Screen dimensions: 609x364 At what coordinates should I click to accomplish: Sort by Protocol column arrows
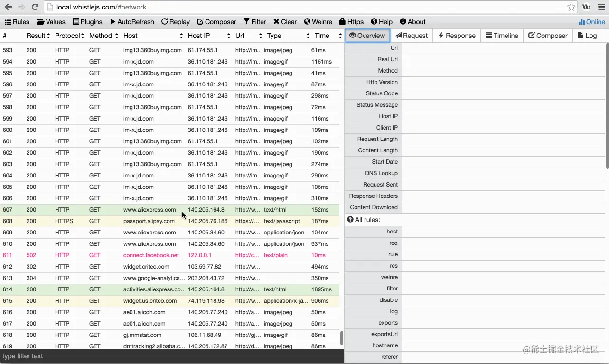pos(83,36)
